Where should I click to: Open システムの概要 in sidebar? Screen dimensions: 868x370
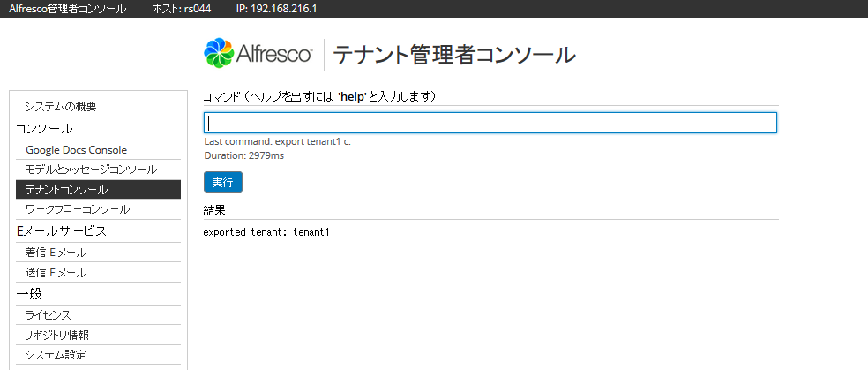(61, 106)
